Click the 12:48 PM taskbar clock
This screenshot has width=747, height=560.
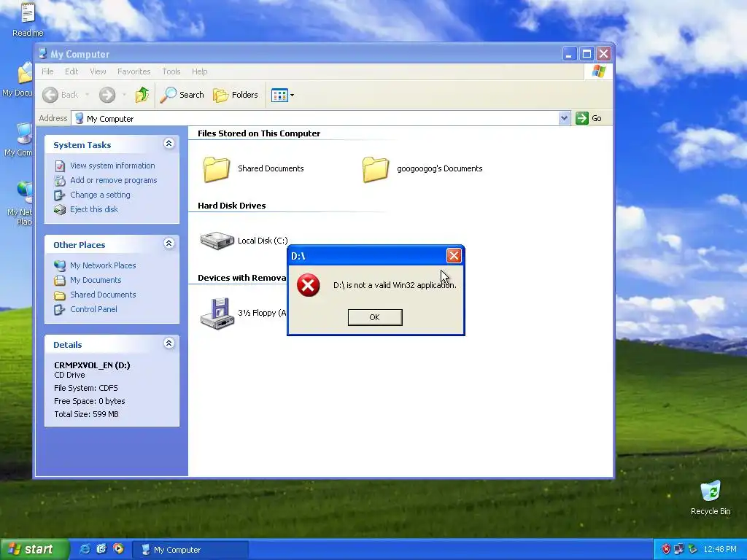(720, 550)
